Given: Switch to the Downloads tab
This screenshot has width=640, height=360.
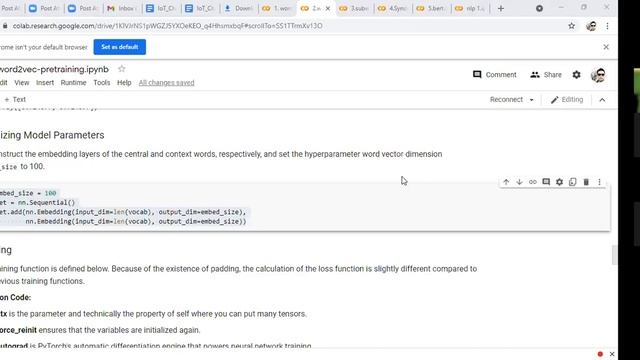Looking at the screenshot, I should [239, 8].
